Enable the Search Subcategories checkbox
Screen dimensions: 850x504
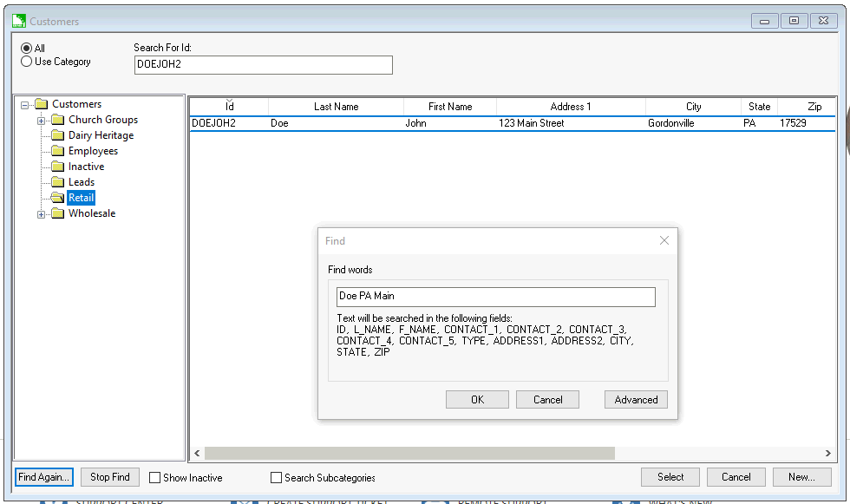(277, 477)
